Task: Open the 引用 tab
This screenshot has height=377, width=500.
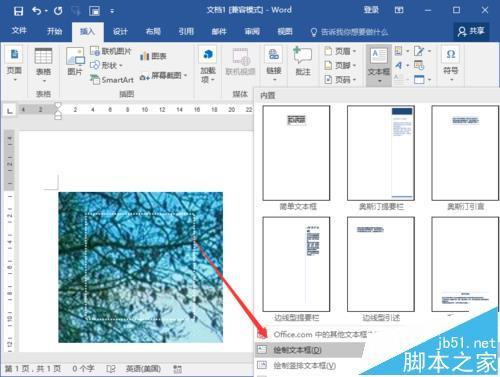Action: point(186,31)
